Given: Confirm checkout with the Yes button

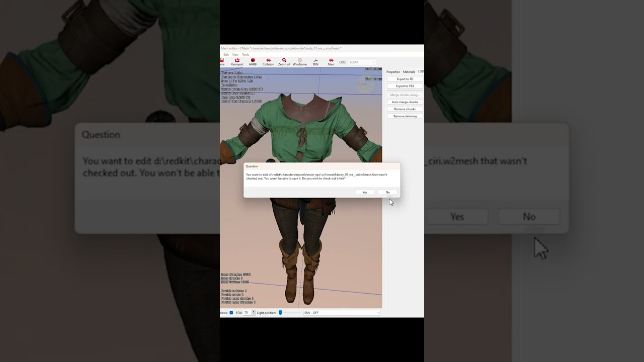Looking at the screenshot, I should point(365,192).
